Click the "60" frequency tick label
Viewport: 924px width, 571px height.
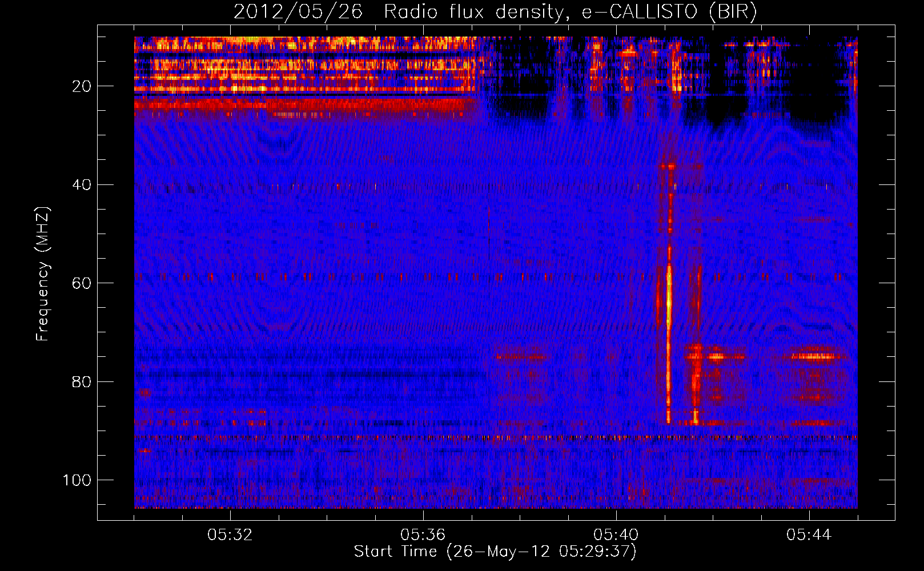(x=82, y=284)
